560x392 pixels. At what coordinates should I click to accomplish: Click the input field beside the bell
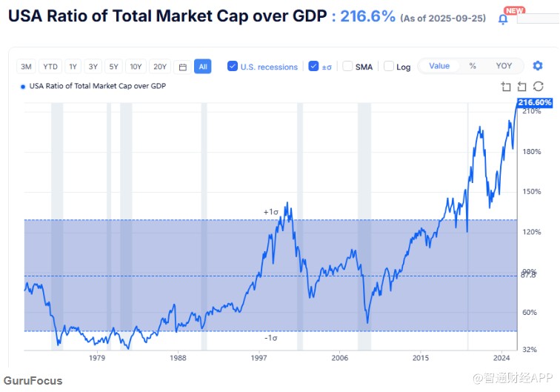pyautogui.click(x=537, y=19)
